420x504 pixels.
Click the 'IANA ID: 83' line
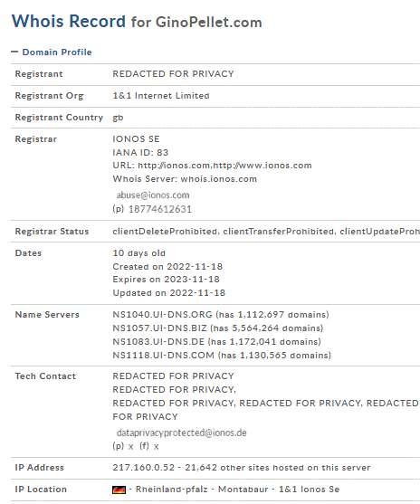pos(140,152)
